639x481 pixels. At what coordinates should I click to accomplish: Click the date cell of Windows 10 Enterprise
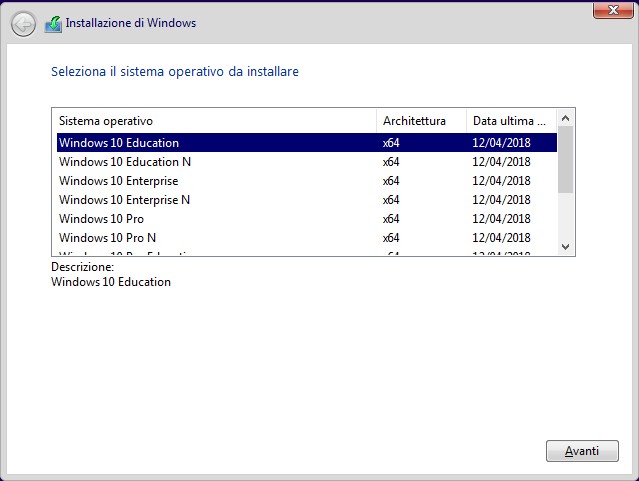[x=501, y=181]
